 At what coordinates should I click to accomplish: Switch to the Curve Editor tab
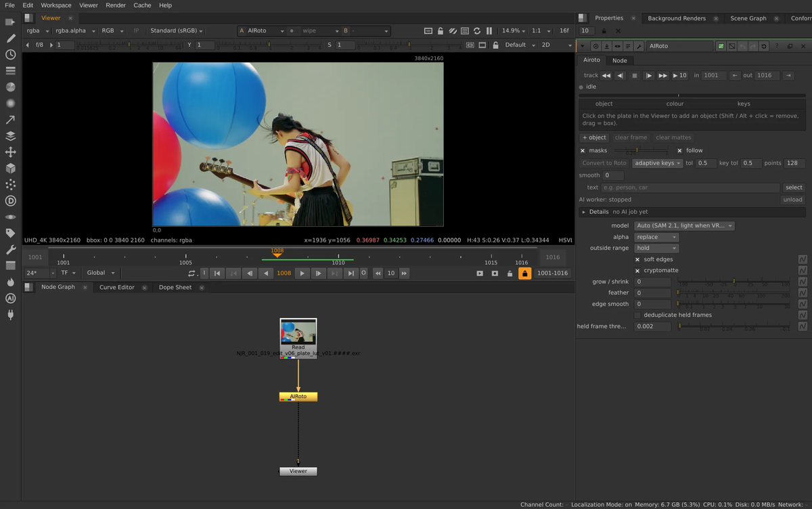(x=117, y=287)
